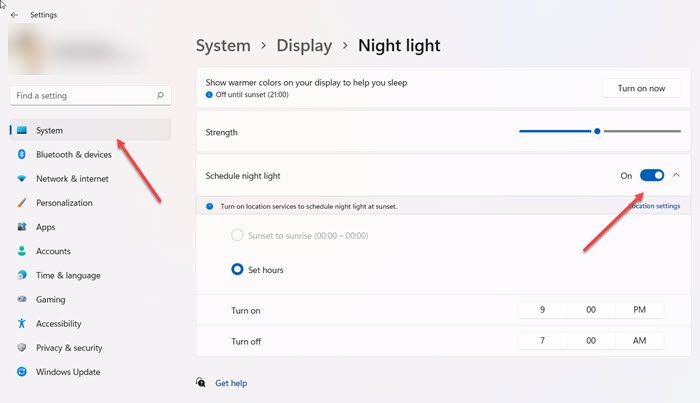The image size is (700, 403).
Task: Open the Turn on hour picker
Action: [x=542, y=310]
